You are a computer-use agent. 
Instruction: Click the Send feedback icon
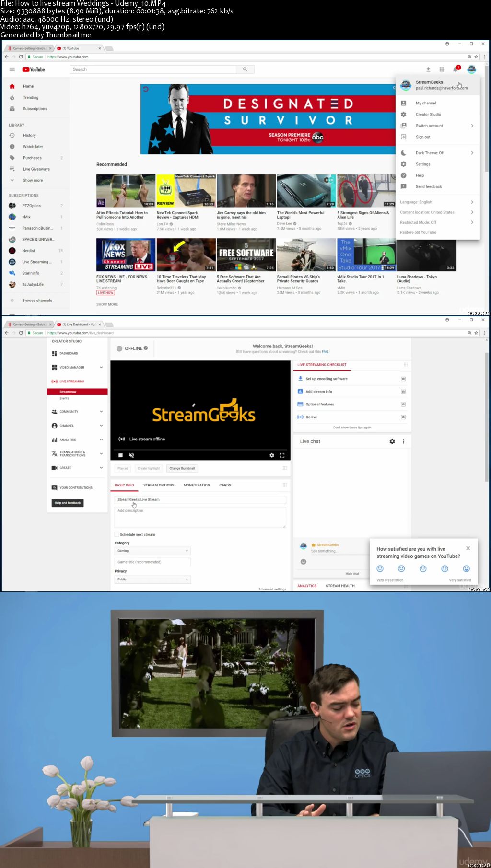pyautogui.click(x=404, y=186)
